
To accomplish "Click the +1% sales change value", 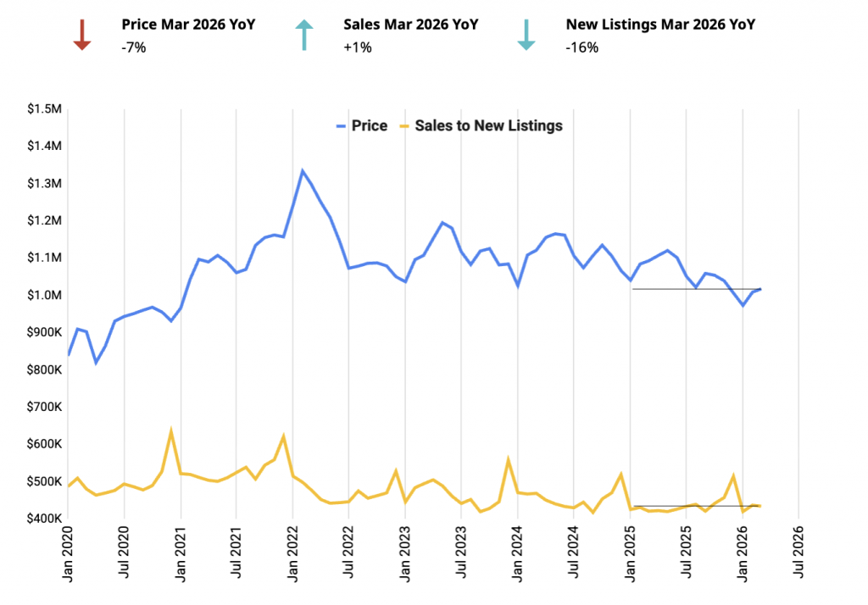I will [358, 47].
